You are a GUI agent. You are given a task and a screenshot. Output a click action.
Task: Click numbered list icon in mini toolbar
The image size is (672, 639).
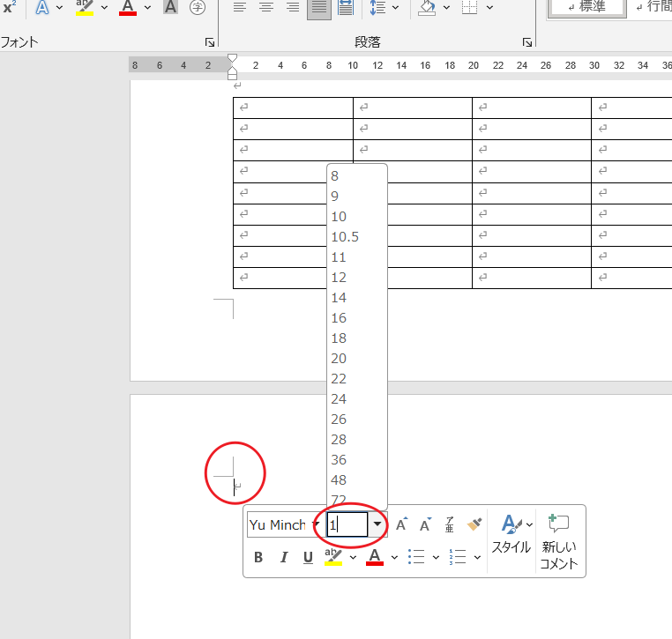(457, 557)
